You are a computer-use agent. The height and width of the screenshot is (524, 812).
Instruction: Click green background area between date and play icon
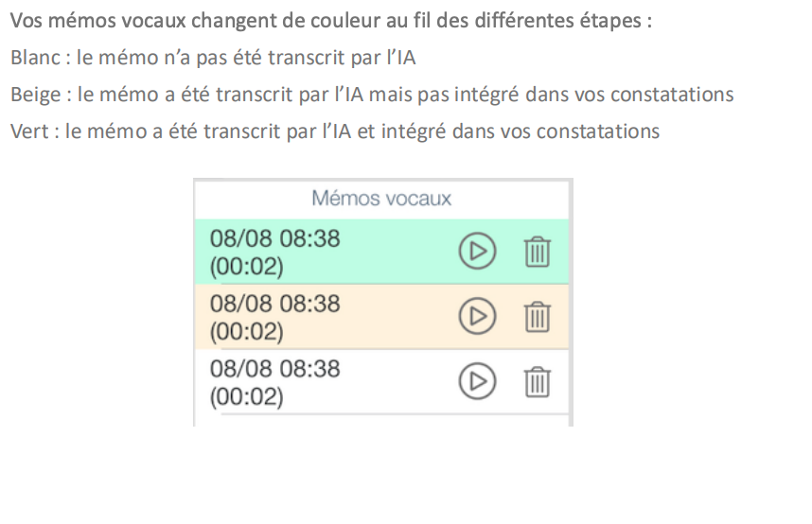(x=397, y=252)
